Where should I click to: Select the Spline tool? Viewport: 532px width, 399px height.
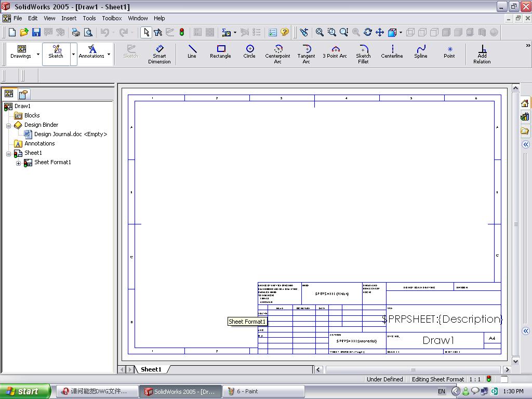421,52
